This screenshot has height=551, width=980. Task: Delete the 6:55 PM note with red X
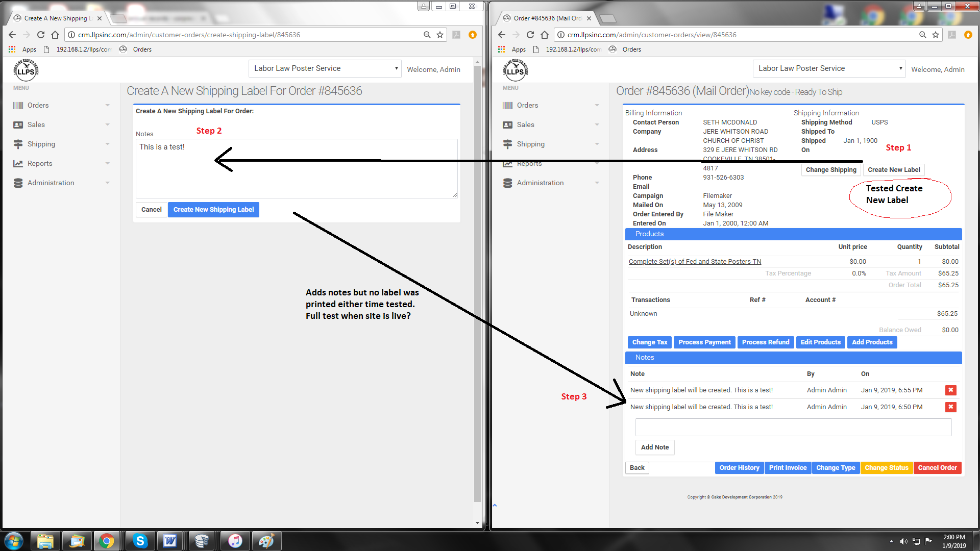950,390
